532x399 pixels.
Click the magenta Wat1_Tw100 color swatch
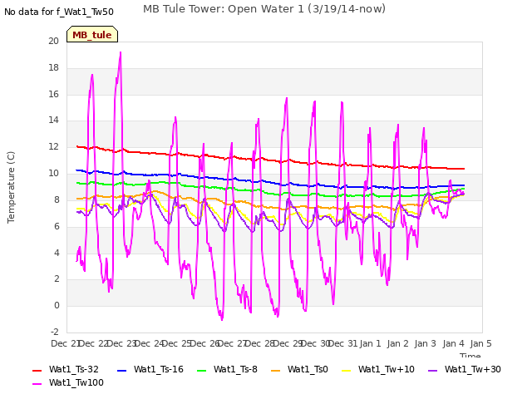pyautogui.click(x=37, y=384)
